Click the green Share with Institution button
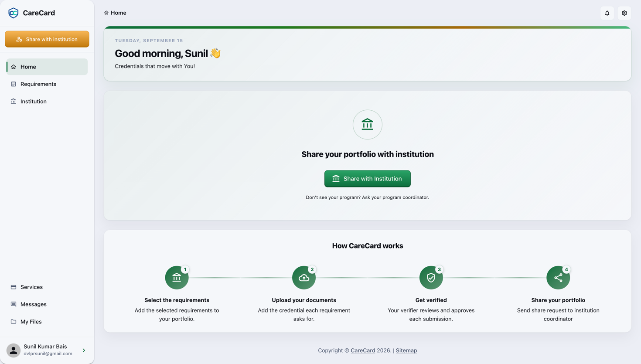 (x=368, y=179)
